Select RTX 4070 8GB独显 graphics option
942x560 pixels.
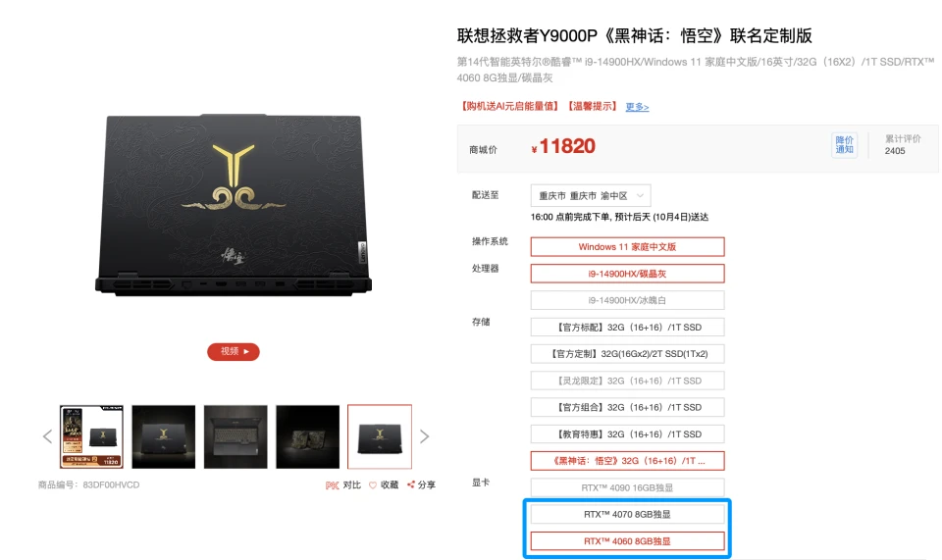point(627,514)
